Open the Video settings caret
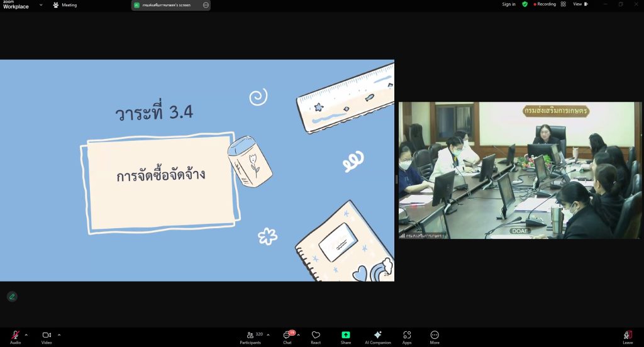The width and height of the screenshot is (644, 347). tap(59, 334)
